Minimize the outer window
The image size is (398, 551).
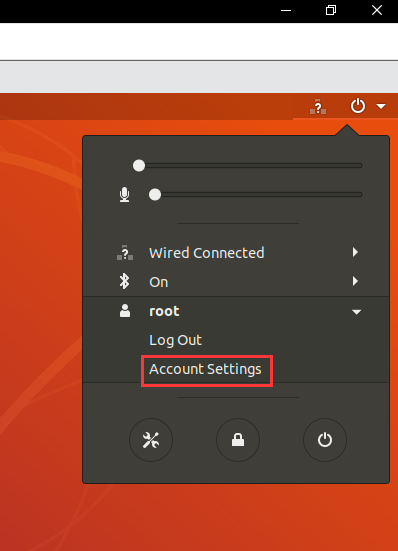point(286,11)
